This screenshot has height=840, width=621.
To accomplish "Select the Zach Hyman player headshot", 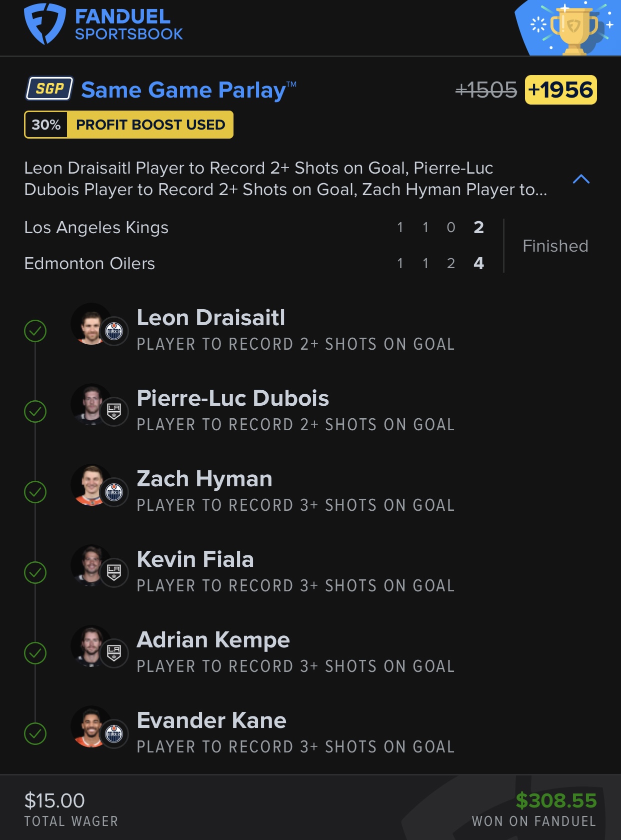I will 90,485.
